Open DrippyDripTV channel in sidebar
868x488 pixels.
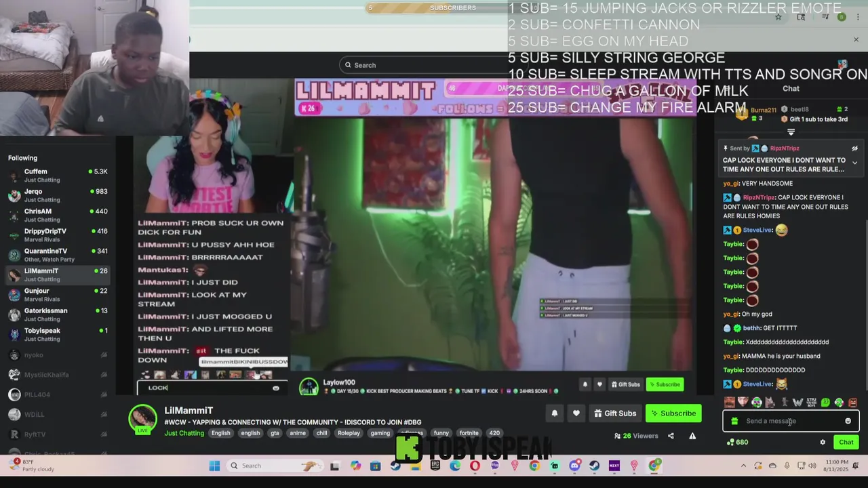(x=58, y=235)
